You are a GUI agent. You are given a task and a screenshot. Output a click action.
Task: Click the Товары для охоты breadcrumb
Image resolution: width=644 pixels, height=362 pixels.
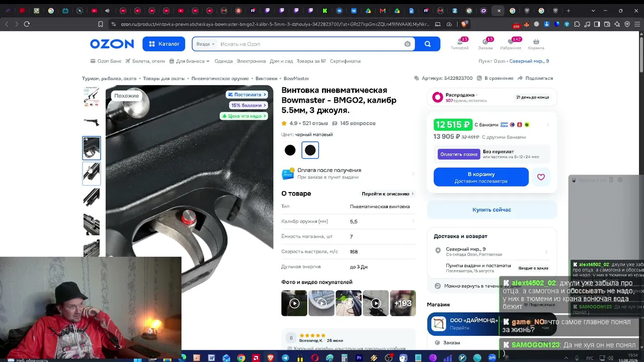coord(164,78)
